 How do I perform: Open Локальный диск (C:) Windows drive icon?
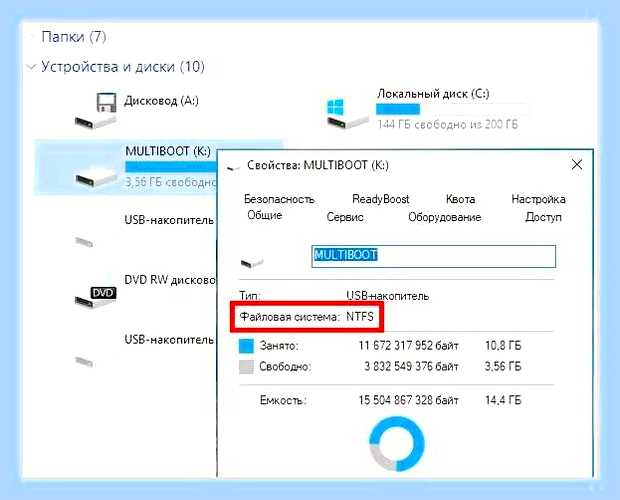point(347,114)
